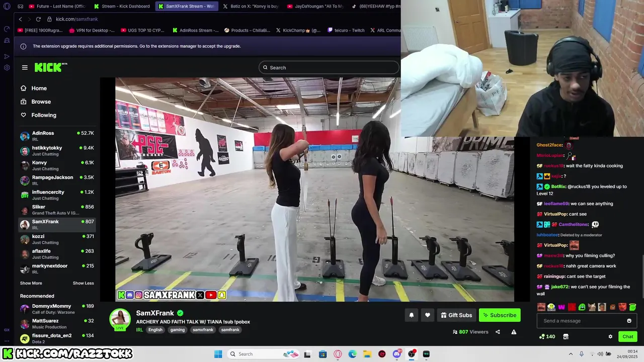
Task: Follow with the heart button
Action: (x=427, y=315)
